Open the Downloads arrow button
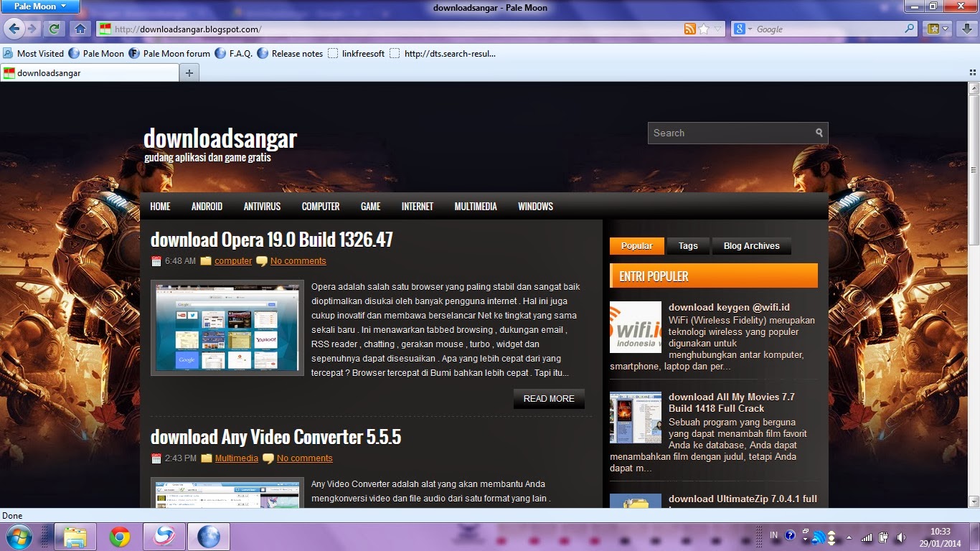 pos(966,29)
